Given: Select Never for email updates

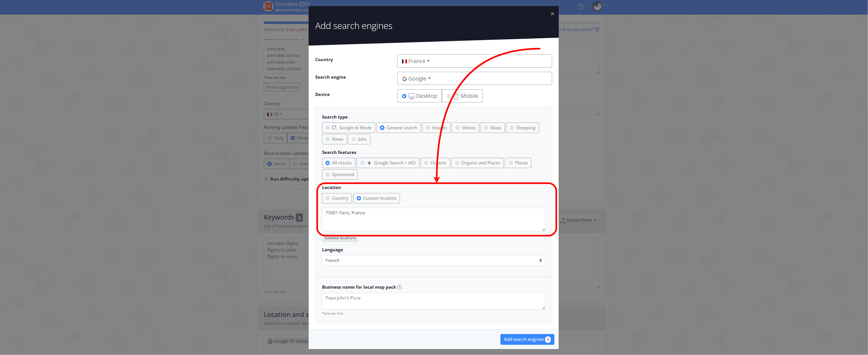Looking at the screenshot, I should tap(276, 164).
